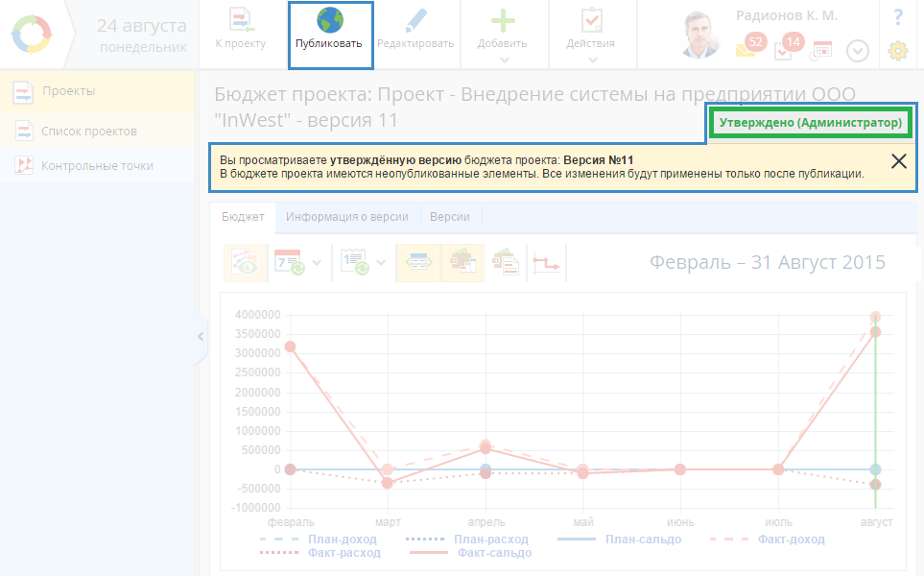
Task: Open settings gear icon
Action: click(x=897, y=51)
